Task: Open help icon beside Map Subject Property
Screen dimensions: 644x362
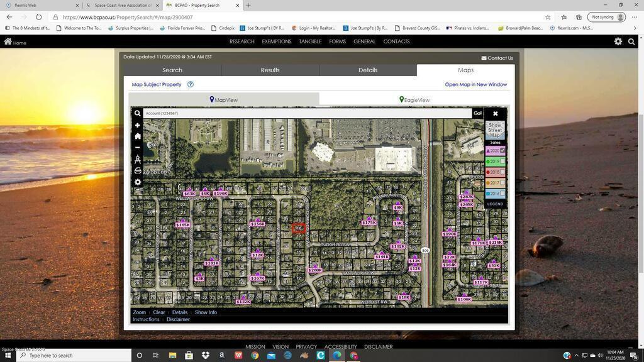Action: tap(190, 84)
